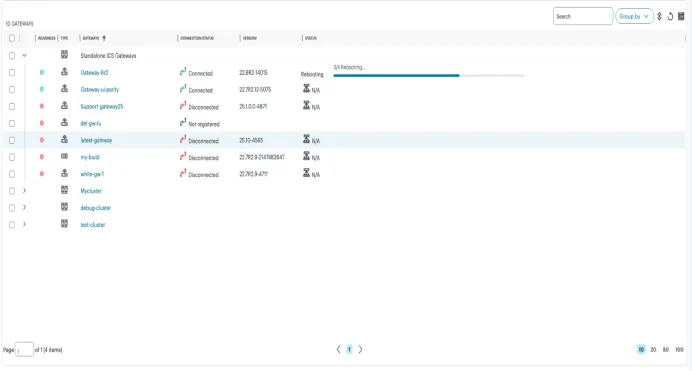
Task: Click the Search input field
Action: (583, 16)
